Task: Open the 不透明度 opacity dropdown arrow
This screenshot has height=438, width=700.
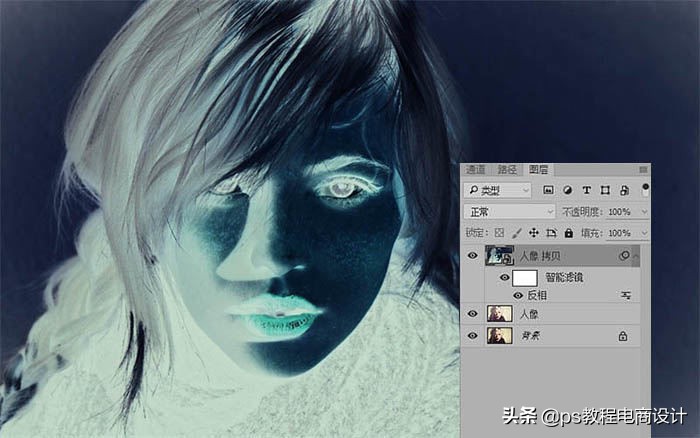Action: (x=643, y=212)
